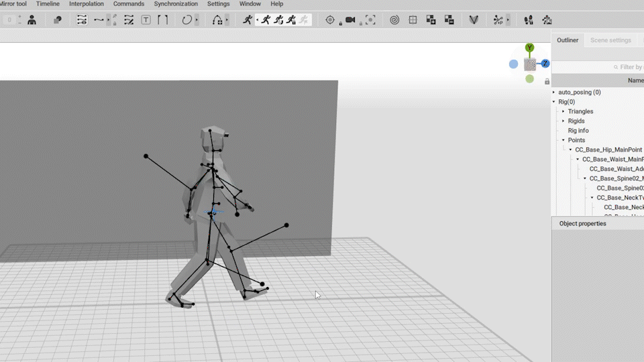Collapse the CC_Base_Hip_MainPoint tree item
Viewport: 644px width, 362px height.
(x=570, y=149)
